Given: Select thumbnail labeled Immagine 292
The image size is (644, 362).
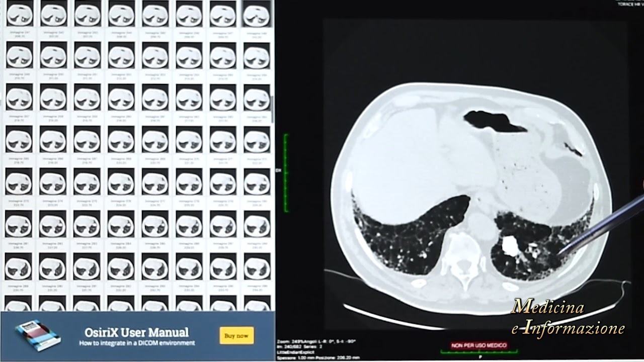Looking at the screenshot, I should [121, 266].
